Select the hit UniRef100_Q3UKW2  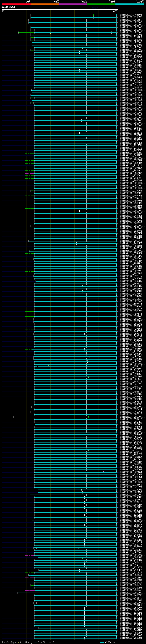[131, 45]
